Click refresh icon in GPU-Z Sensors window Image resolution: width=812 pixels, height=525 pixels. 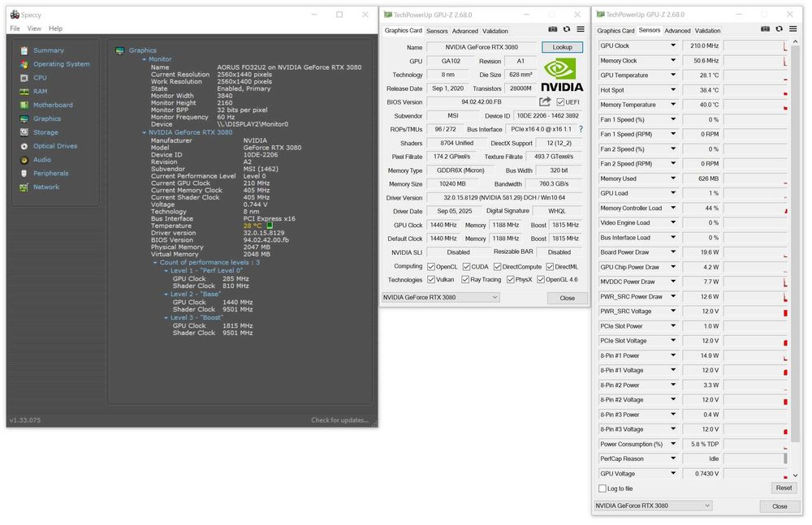pos(779,29)
